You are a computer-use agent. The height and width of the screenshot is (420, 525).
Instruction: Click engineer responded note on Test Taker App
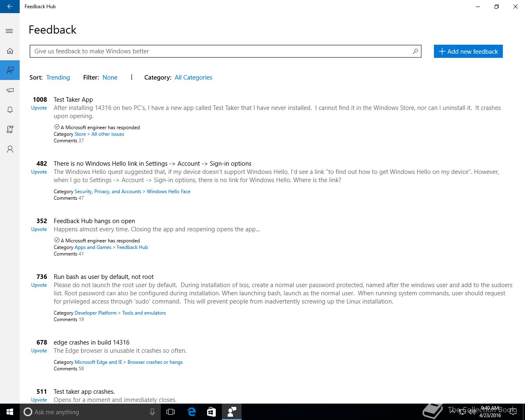[x=97, y=128]
